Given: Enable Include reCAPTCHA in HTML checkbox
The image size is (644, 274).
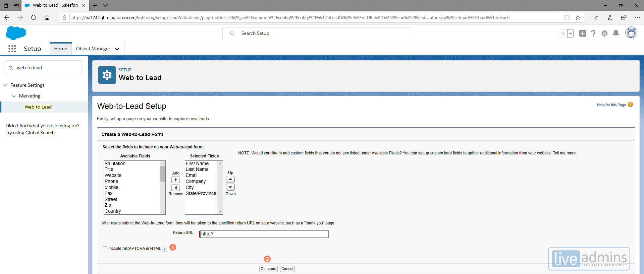Looking at the screenshot, I should coord(105,249).
